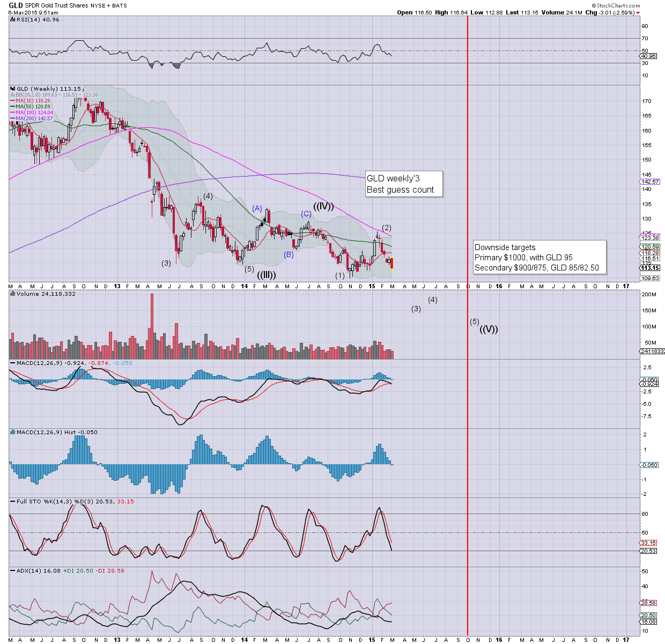Viewport: 665px width, 644px height.
Task: Click the blue (B) wave label
Action: (289, 254)
